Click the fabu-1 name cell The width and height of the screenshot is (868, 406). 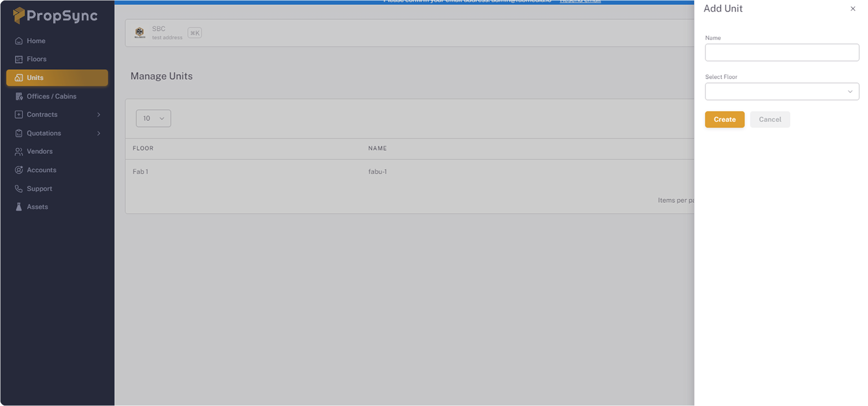(x=377, y=172)
